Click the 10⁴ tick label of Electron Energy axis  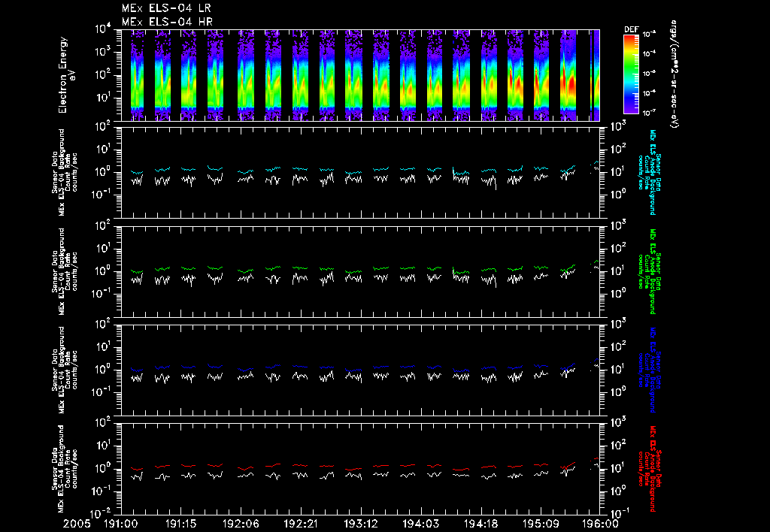click(103, 29)
